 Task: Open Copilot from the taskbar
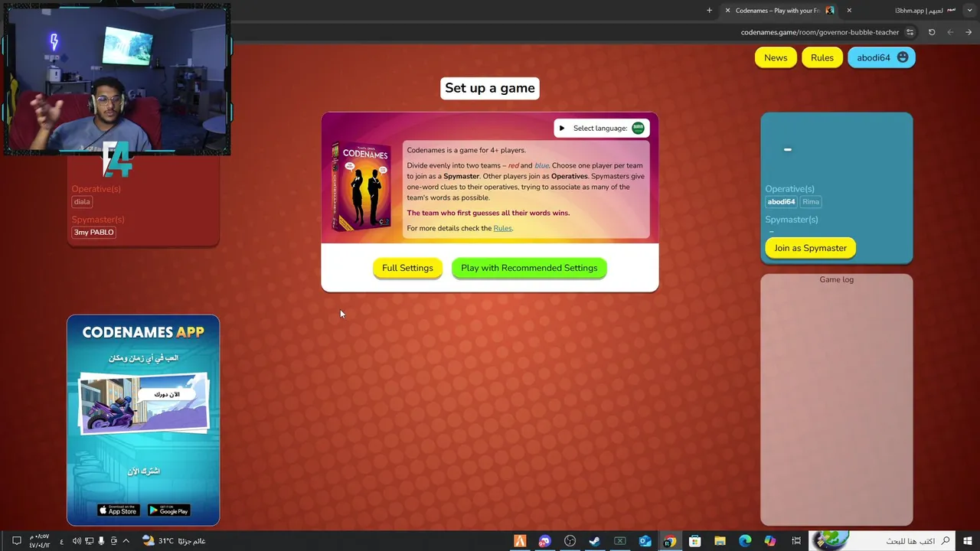pyautogui.click(x=770, y=541)
